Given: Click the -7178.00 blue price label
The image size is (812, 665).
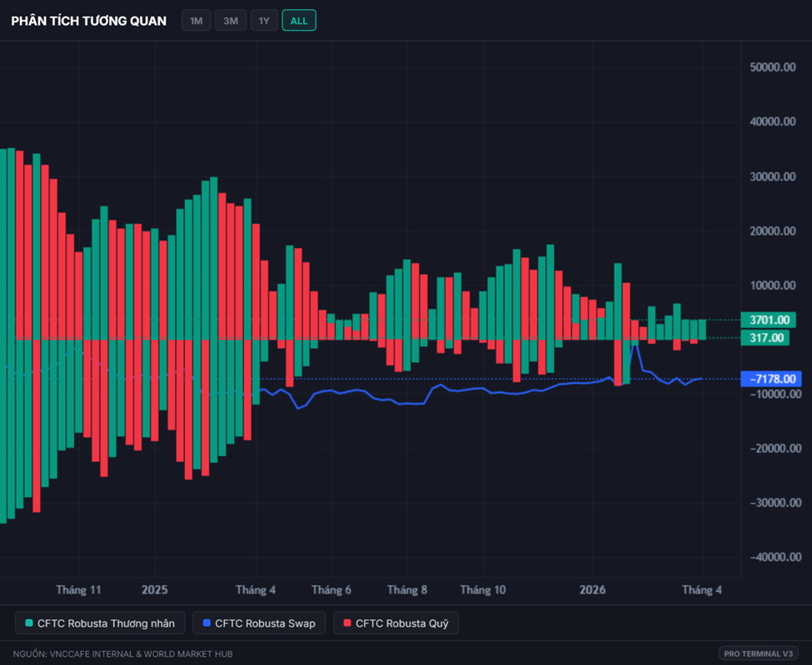Looking at the screenshot, I should [x=770, y=379].
